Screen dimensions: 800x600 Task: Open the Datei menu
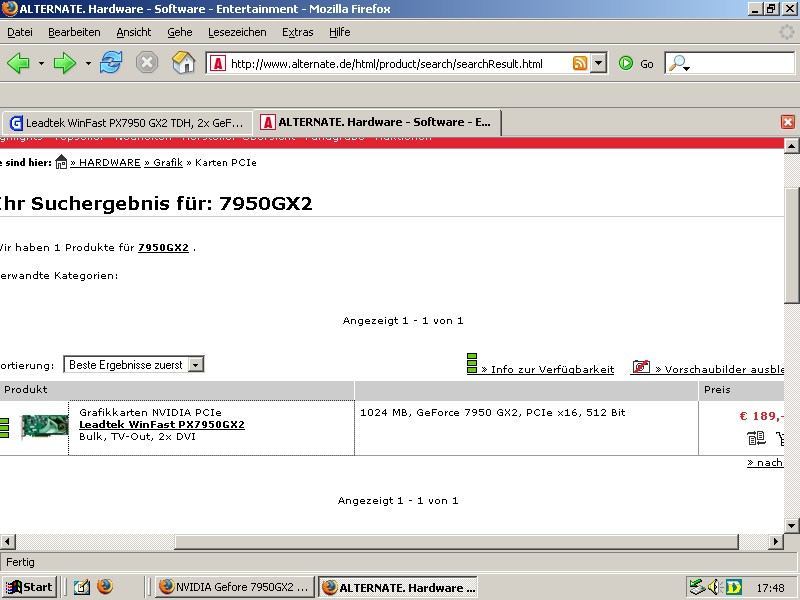tap(20, 32)
